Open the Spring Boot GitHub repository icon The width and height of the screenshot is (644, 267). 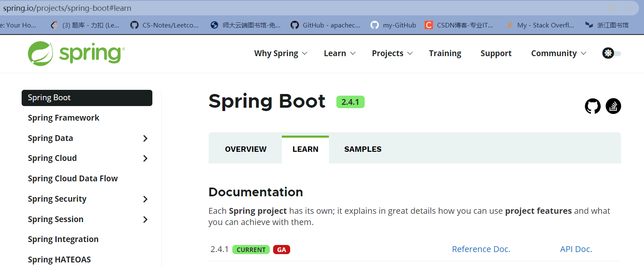[x=592, y=106]
